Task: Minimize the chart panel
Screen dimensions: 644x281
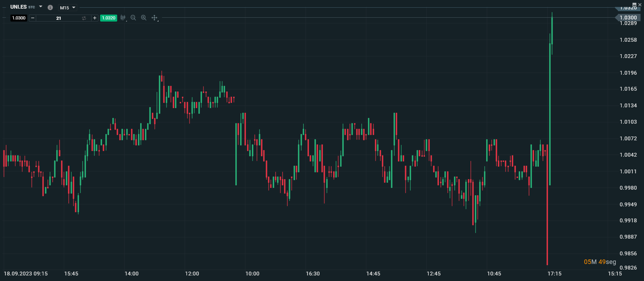Action: pos(634,5)
